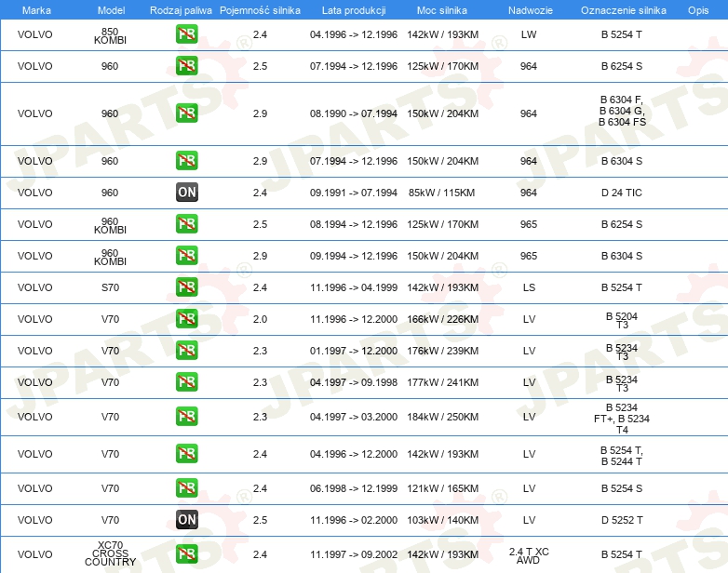This screenshot has height=573, width=728.
Task: Click the body code 2.4 T XC AWD
Action: coord(529,555)
